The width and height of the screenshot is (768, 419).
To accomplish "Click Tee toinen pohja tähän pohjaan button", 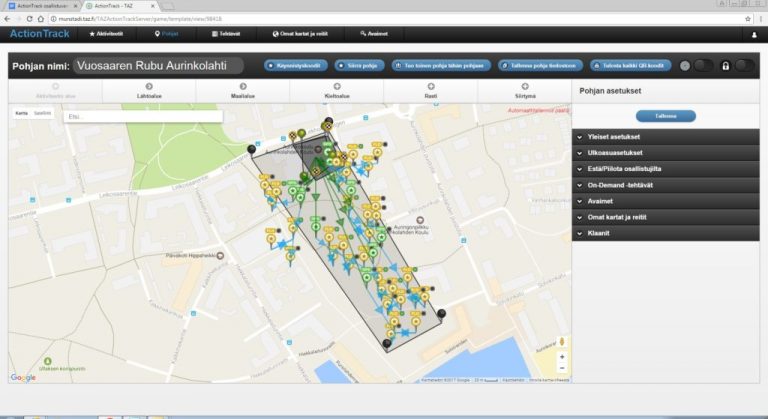I will coord(441,65).
